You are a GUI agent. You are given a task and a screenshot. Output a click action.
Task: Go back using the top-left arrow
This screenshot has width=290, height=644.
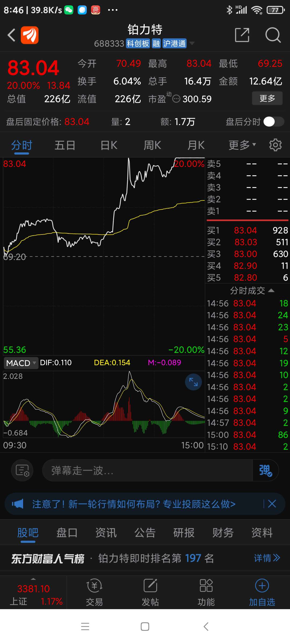click(11, 35)
